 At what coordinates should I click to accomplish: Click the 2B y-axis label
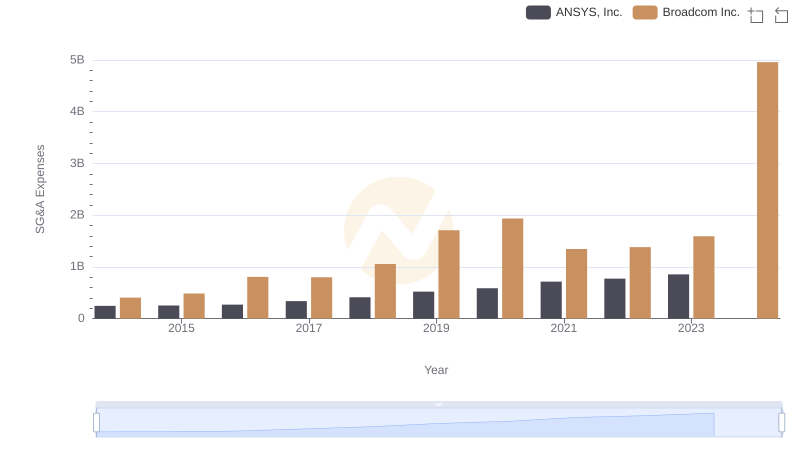pyautogui.click(x=77, y=215)
